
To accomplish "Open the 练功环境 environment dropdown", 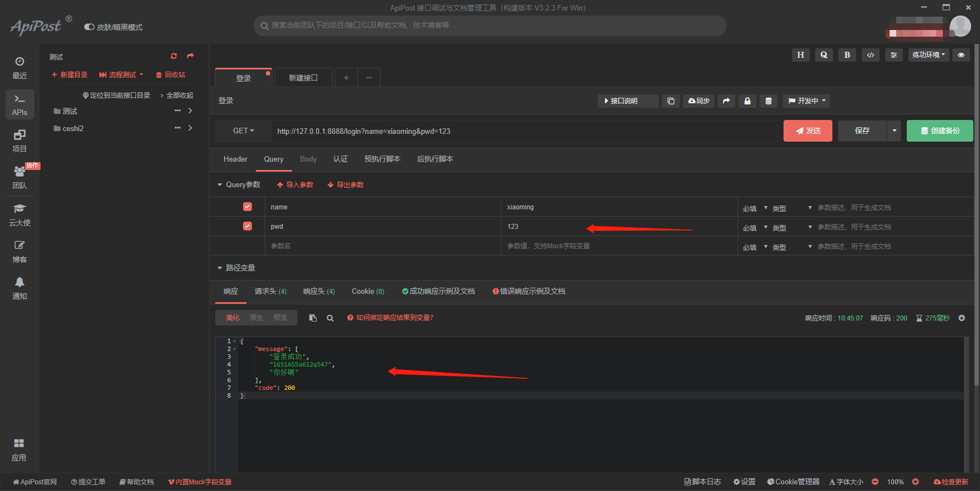I will click(929, 55).
